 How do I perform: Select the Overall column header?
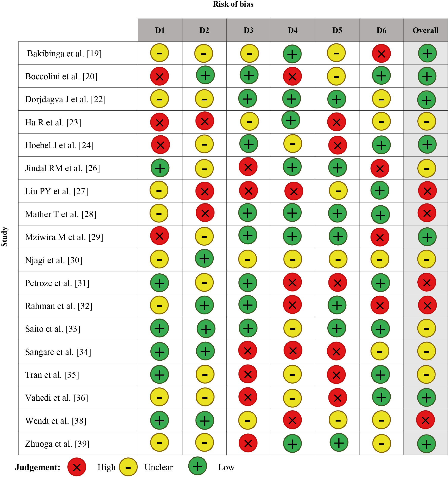[425, 30]
